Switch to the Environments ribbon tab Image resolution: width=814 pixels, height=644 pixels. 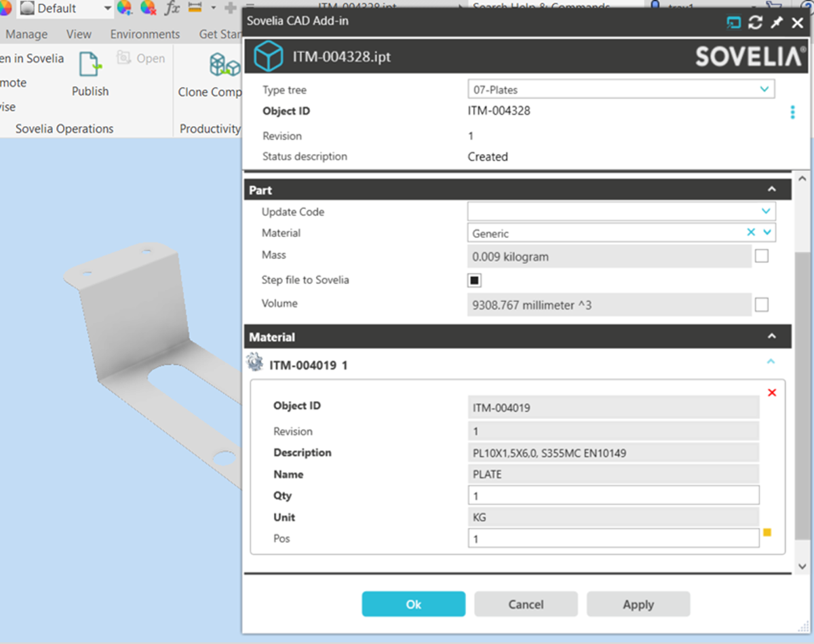point(144,33)
